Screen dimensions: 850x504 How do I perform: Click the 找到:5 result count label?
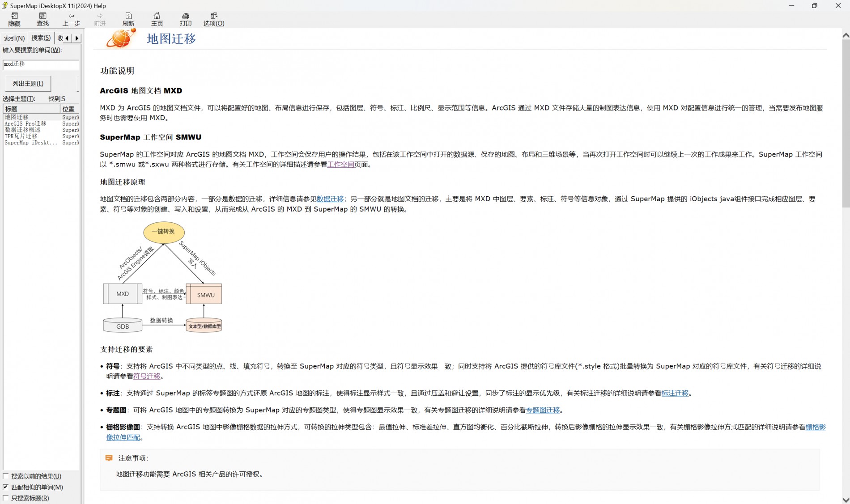(57, 99)
